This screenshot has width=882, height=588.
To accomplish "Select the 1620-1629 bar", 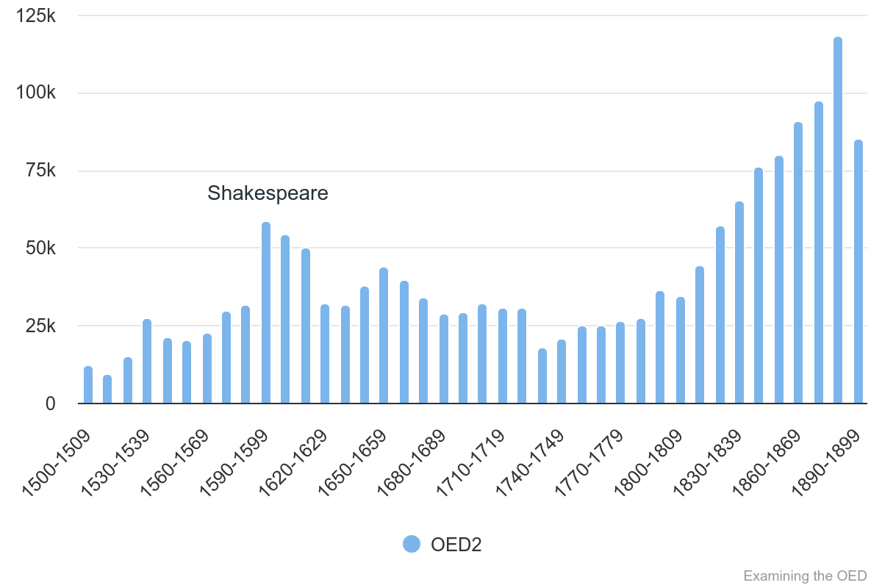I will (326, 354).
